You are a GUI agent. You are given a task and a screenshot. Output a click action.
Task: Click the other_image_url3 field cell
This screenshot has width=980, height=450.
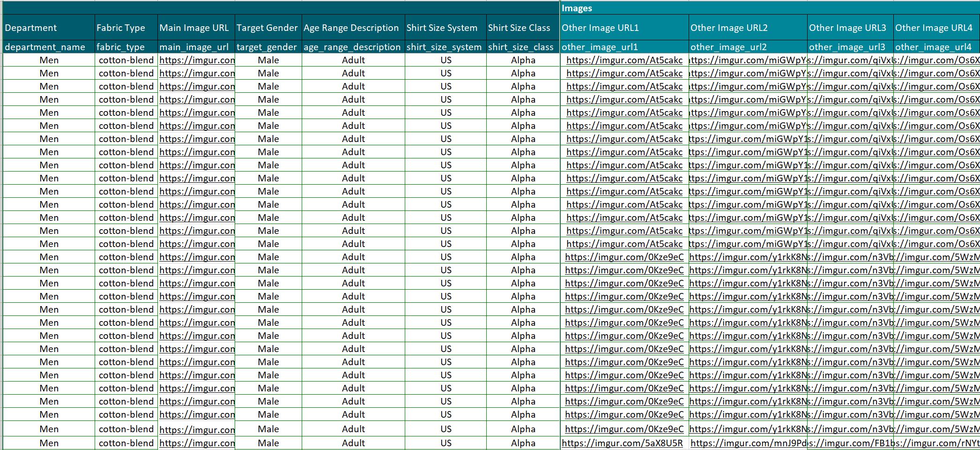pyautogui.click(x=850, y=47)
